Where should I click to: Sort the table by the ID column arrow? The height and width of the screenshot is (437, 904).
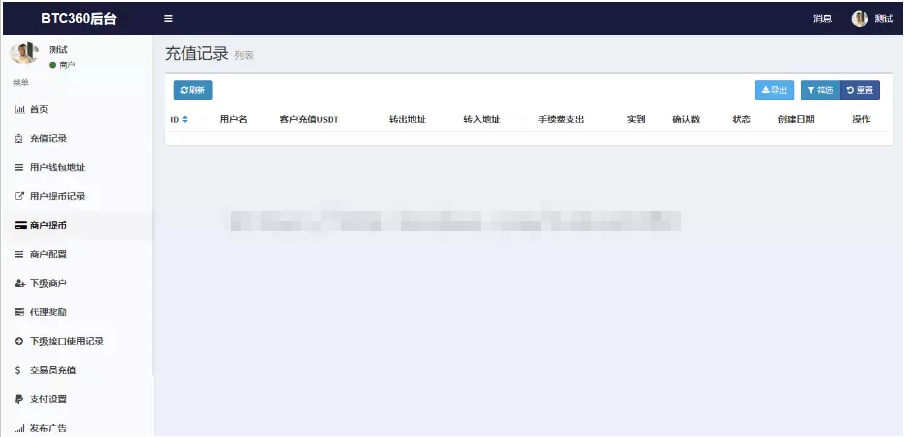[185, 120]
